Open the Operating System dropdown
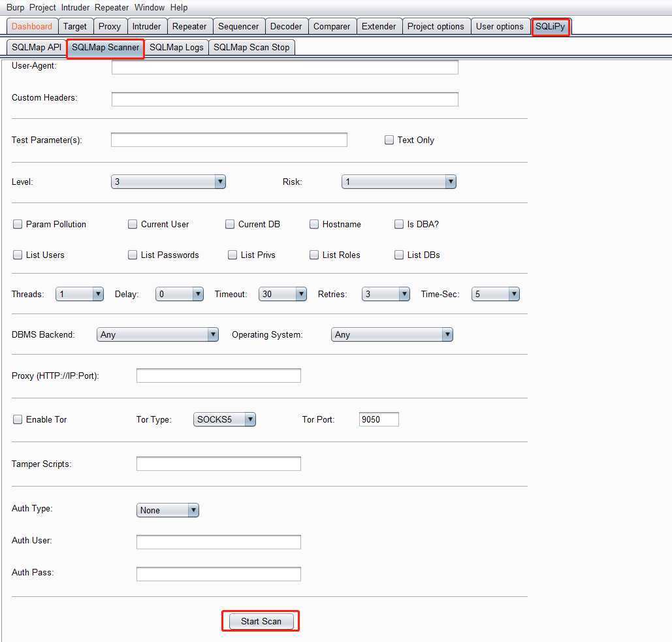 (x=392, y=334)
